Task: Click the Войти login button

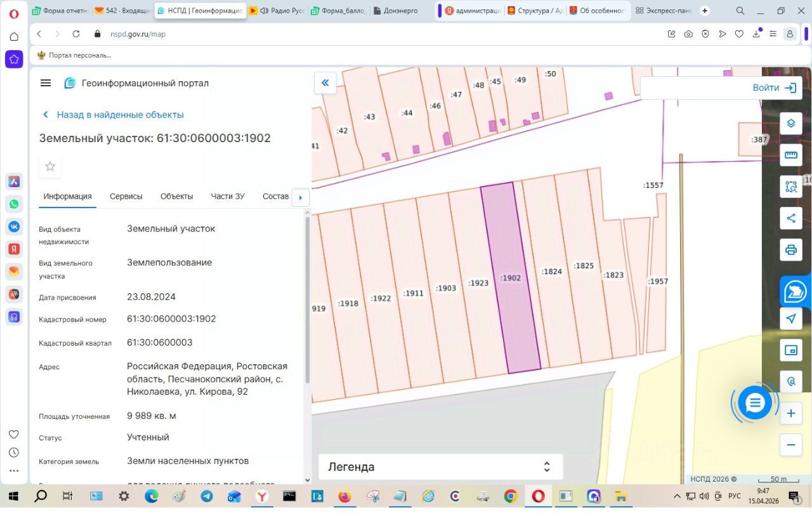Action: tap(774, 88)
